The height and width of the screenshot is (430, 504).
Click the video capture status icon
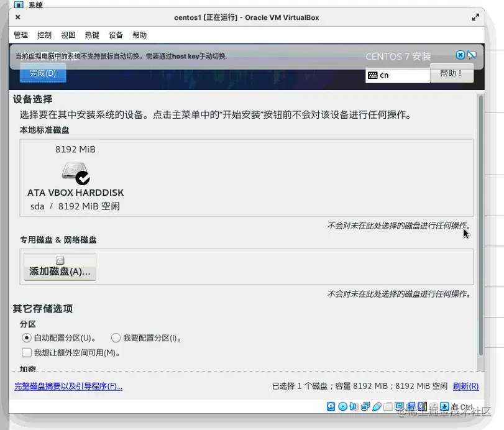(x=411, y=406)
